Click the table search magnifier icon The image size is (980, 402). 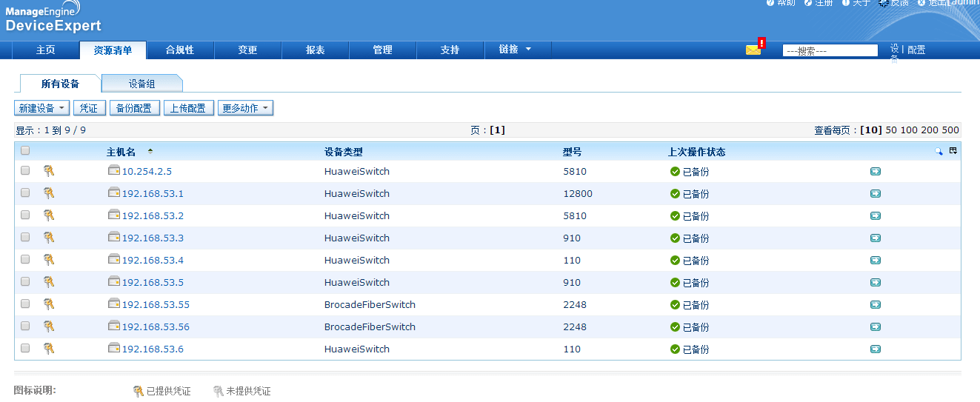click(x=939, y=151)
